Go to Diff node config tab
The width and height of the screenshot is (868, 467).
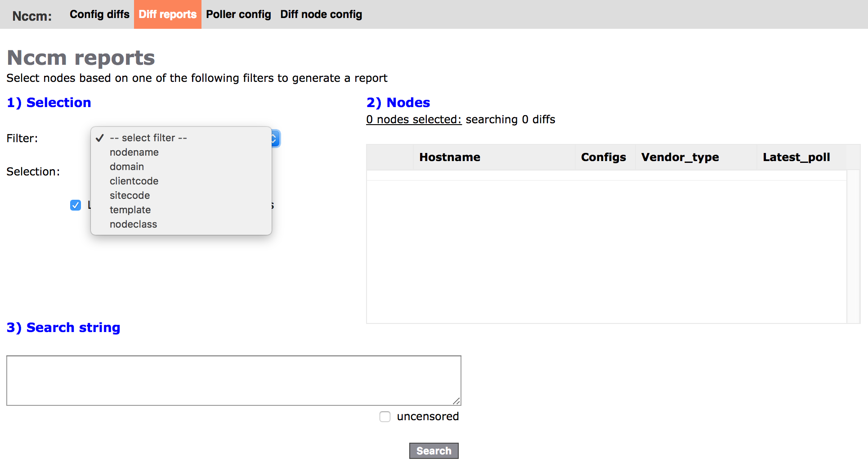click(x=321, y=14)
